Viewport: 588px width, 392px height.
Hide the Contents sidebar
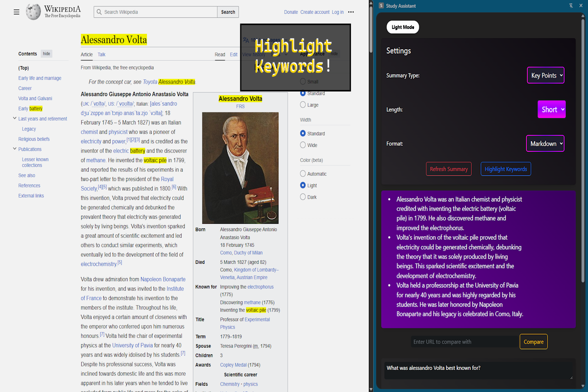tap(46, 54)
